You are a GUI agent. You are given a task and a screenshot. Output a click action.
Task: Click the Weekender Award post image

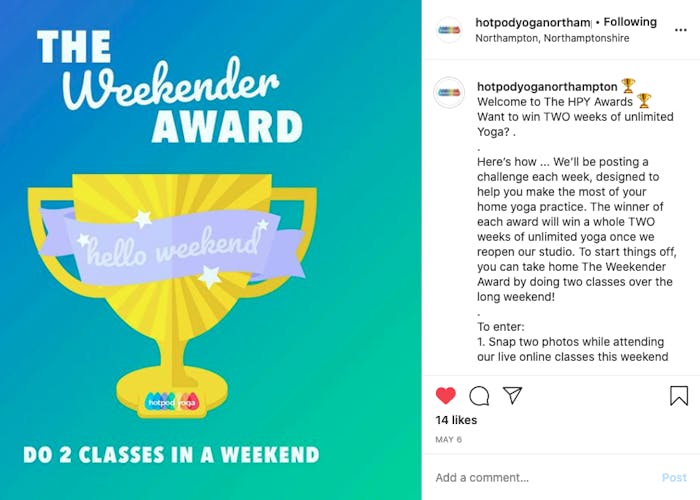click(211, 250)
